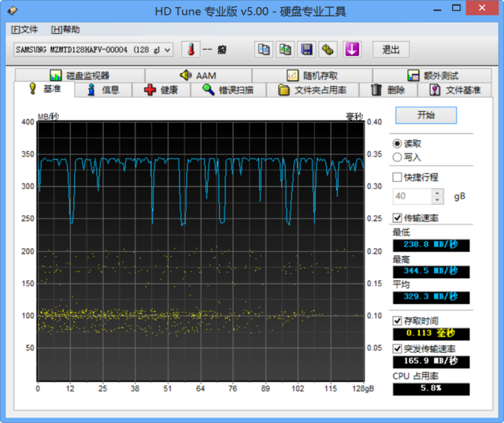Save screenshot floppy disk icon
This screenshot has width=504, height=423.
[306, 50]
